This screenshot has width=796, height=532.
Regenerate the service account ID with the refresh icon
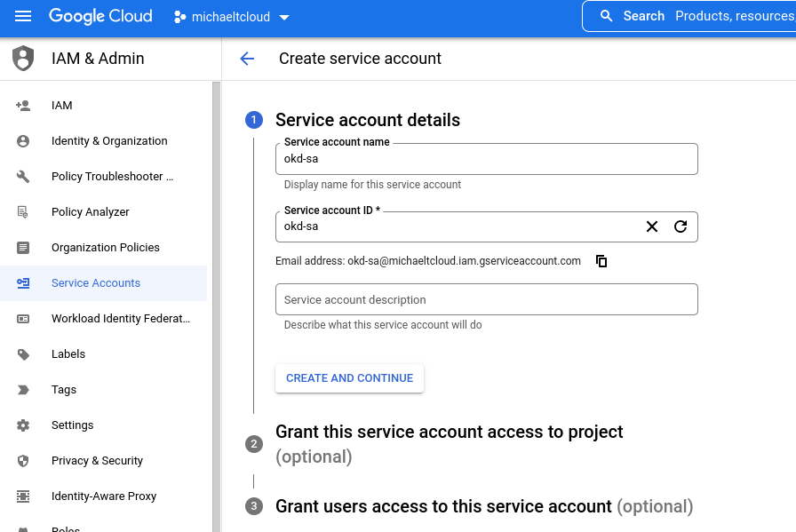point(681,226)
